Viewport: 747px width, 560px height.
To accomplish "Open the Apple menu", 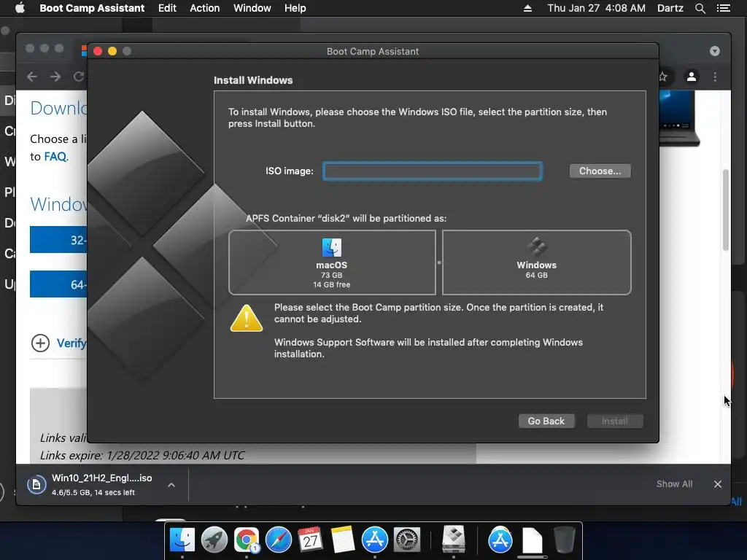I will coord(20,8).
